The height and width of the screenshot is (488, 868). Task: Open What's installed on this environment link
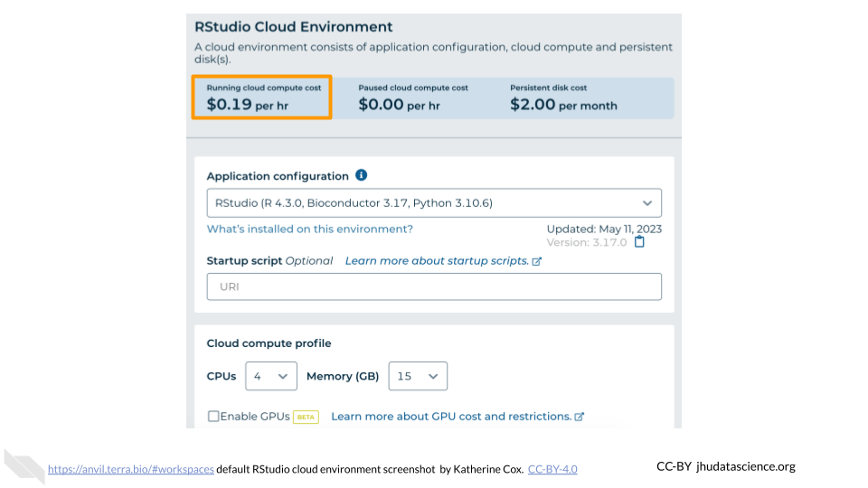click(310, 229)
